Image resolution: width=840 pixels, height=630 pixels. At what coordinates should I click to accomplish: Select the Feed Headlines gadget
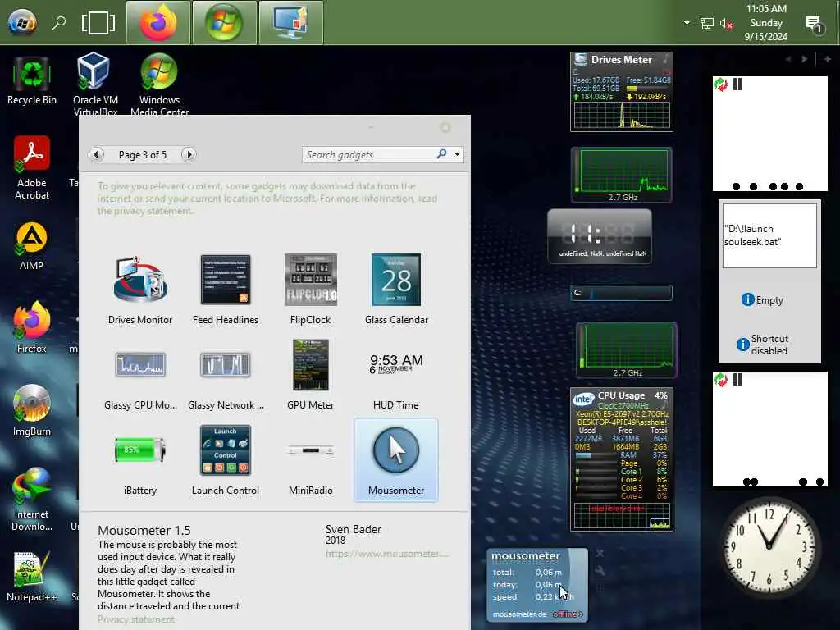225,290
